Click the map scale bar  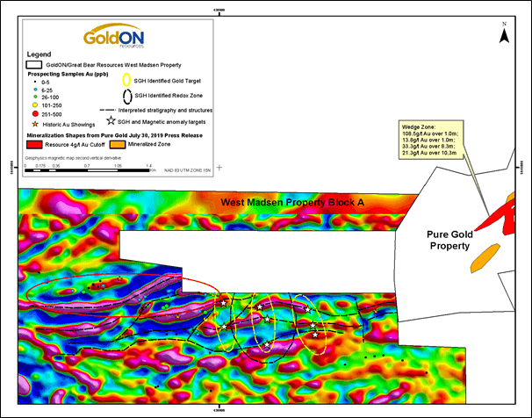click(x=87, y=169)
